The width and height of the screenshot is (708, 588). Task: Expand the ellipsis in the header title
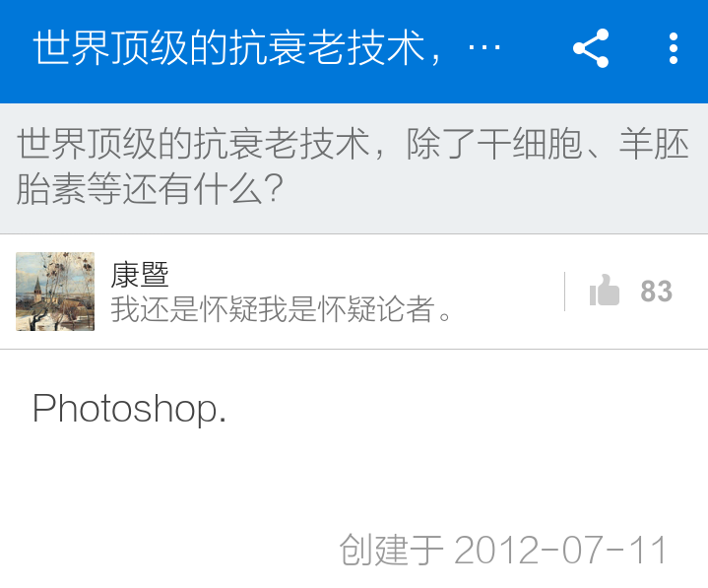tap(484, 47)
